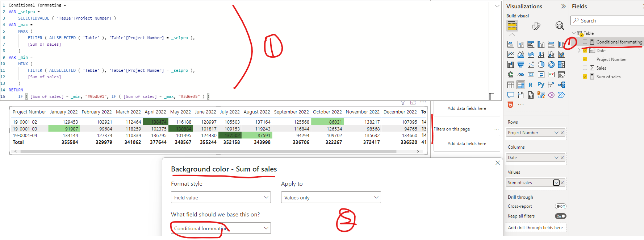The width and height of the screenshot is (644, 240).
Task: Select row header 19-0001-03
Action: 25,129
